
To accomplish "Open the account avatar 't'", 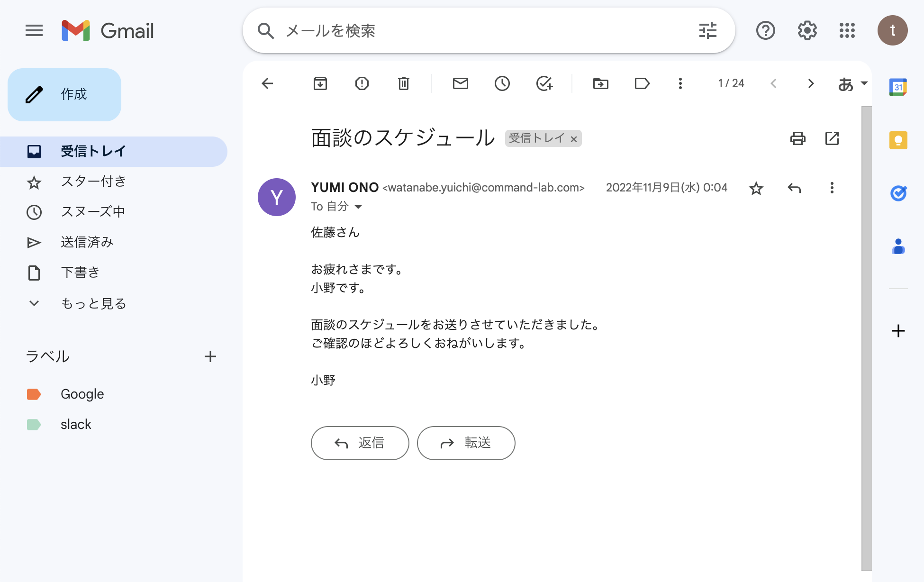I will tap(893, 31).
